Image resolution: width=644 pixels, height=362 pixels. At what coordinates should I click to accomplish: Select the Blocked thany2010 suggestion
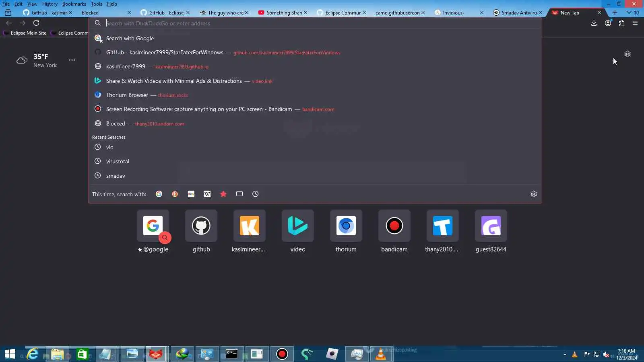pyautogui.click(x=315, y=123)
